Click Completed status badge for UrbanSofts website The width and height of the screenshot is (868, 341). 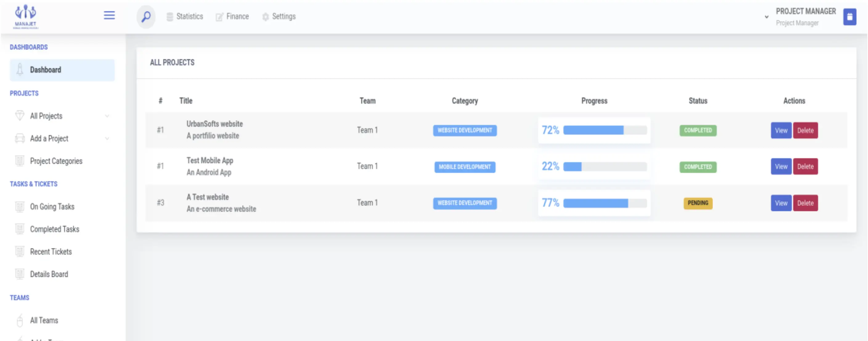point(698,130)
